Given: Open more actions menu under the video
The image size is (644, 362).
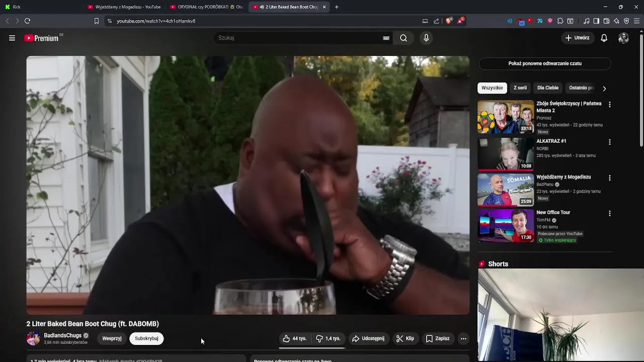Looking at the screenshot, I should point(463,338).
